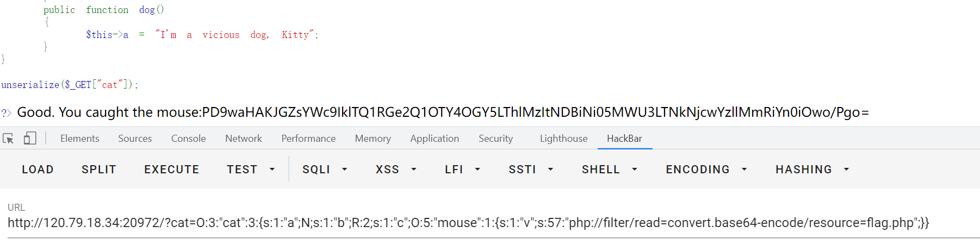Click the inspect element picker icon
Screen dimensions: 980x251
click(x=8, y=139)
